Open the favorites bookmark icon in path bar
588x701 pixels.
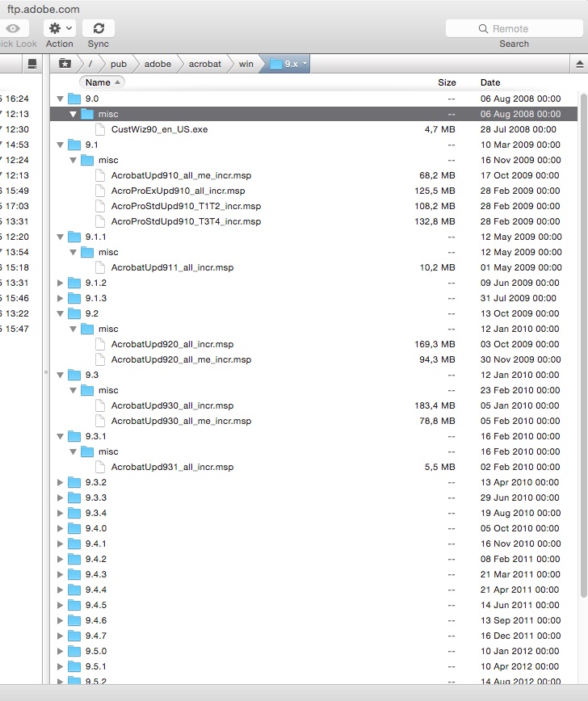pyautogui.click(x=65, y=64)
